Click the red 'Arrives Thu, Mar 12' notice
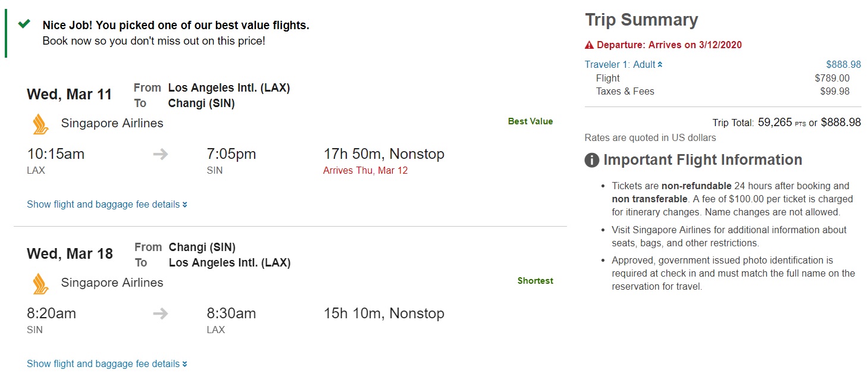Screen dimensions: 868x373 365,171
